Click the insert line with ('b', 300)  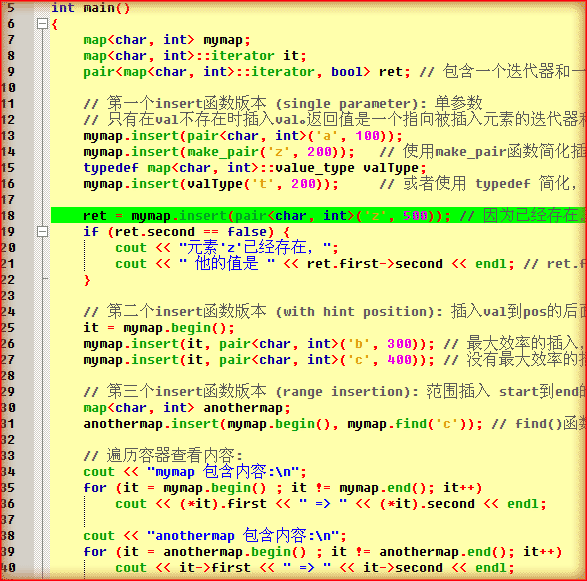pos(259,344)
